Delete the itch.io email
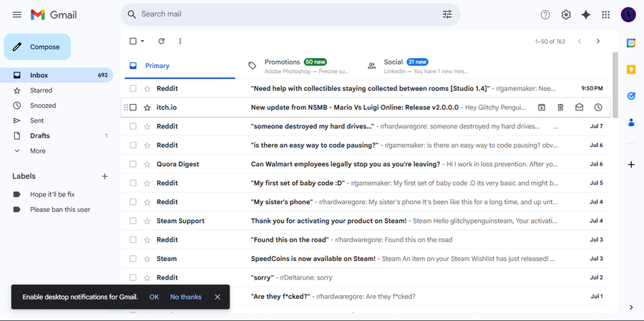 tap(560, 107)
